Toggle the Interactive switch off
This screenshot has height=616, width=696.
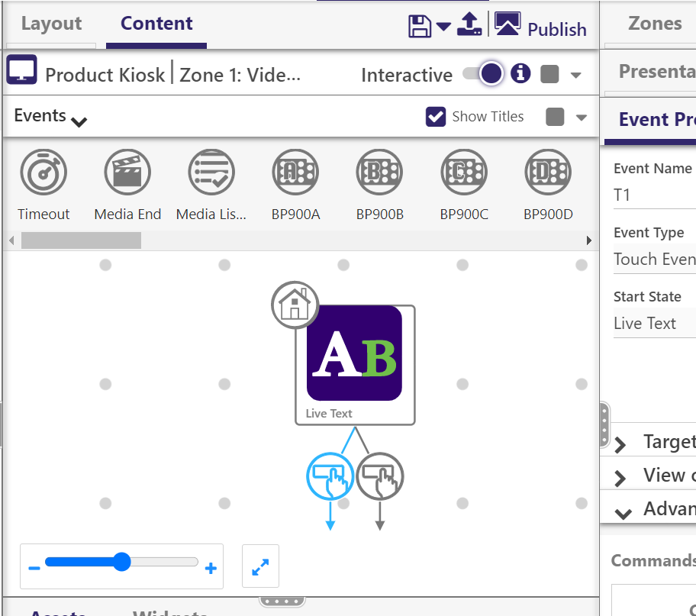(483, 74)
